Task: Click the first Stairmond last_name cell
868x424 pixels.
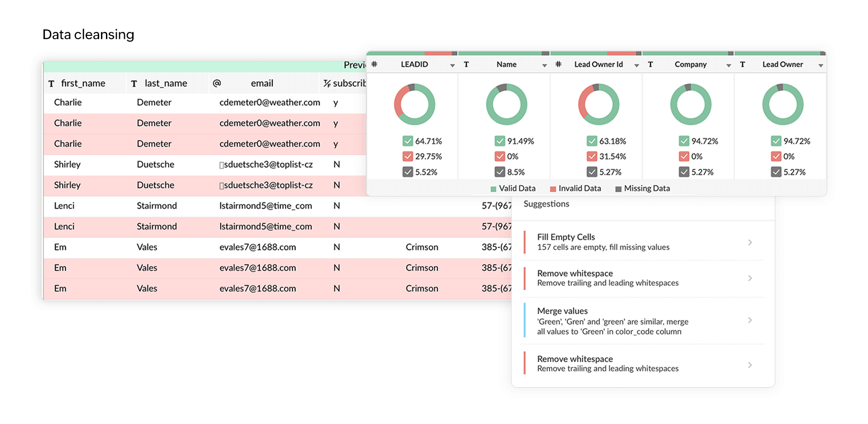Action: click(157, 206)
